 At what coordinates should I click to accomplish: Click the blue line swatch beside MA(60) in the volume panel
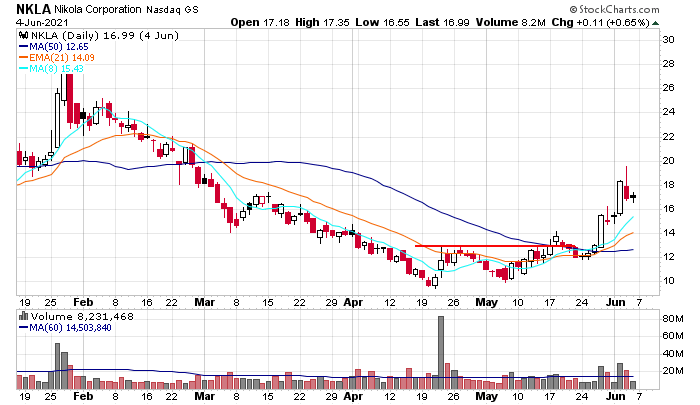(23, 327)
